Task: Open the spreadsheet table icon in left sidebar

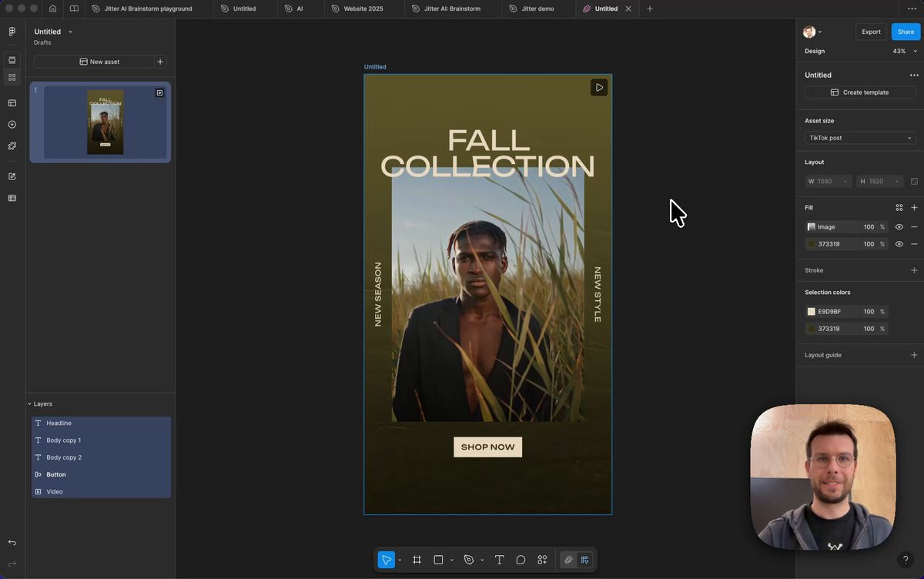Action: tap(12, 198)
